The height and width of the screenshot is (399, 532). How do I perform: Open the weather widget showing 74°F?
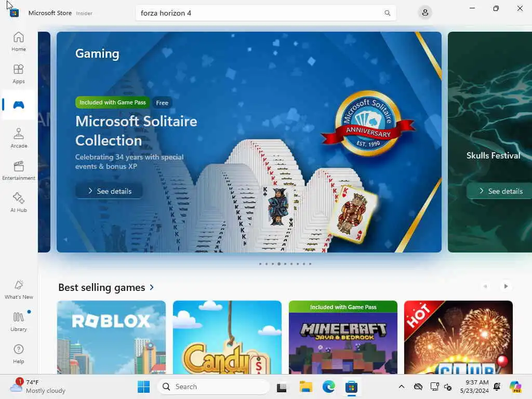[x=37, y=387]
